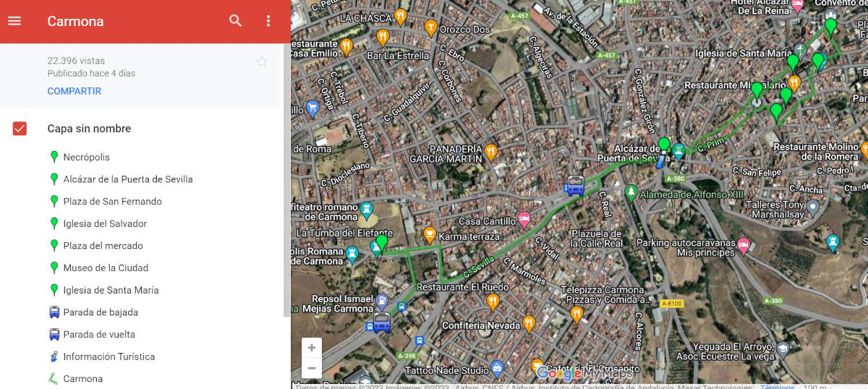Uncheck the Capa sin nombre layer checkbox
Screen dimensions: 868x389
coord(20,129)
